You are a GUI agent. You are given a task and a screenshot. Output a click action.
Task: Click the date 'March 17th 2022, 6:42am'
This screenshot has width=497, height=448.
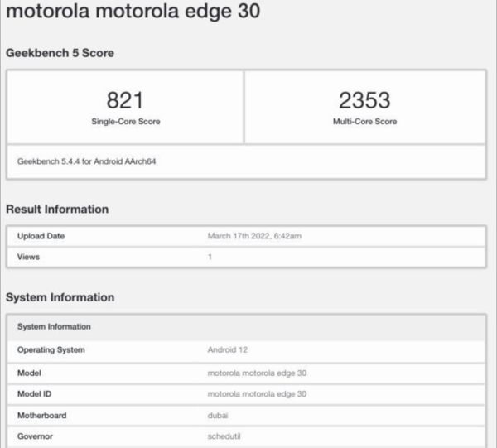254,236
